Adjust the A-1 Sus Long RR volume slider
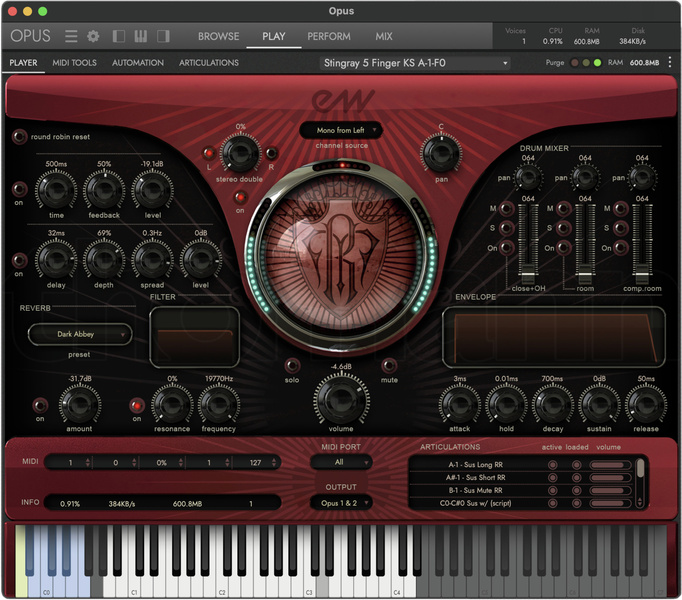This screenshot has height=600, width=682. point(610,465)
